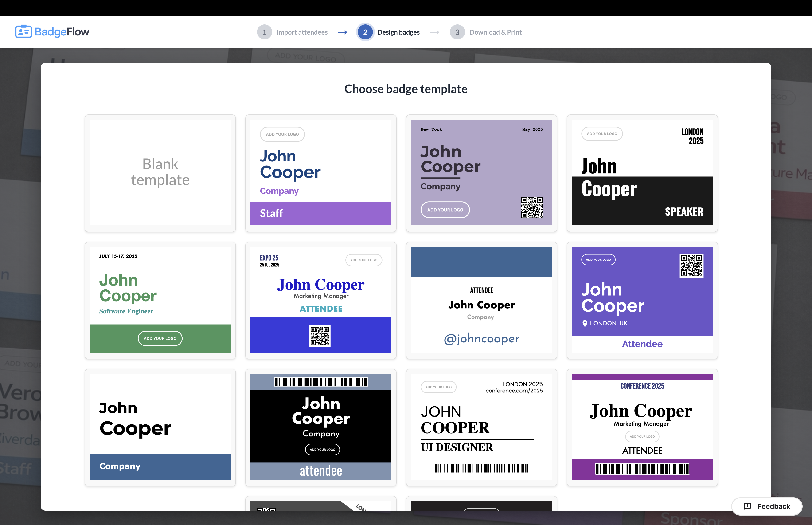Screen dimensions: 812x525
Task: Click QR code on LONDON, UK template
Action: coord(691,266)
